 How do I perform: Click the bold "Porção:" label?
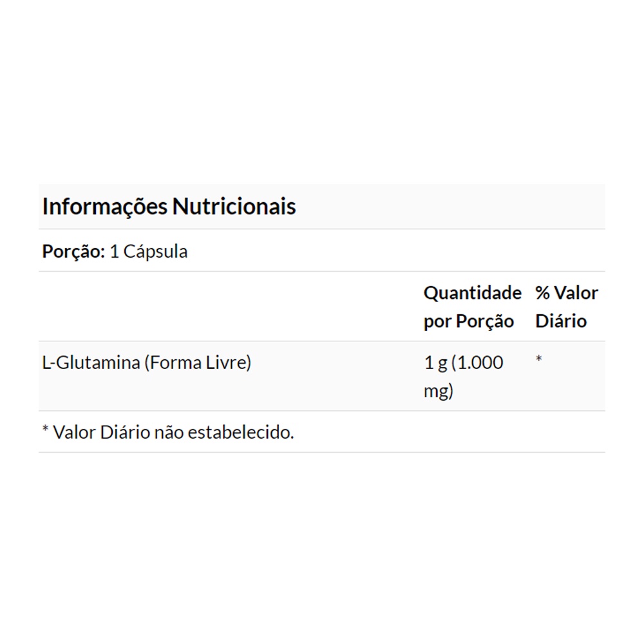pos(73,251)
